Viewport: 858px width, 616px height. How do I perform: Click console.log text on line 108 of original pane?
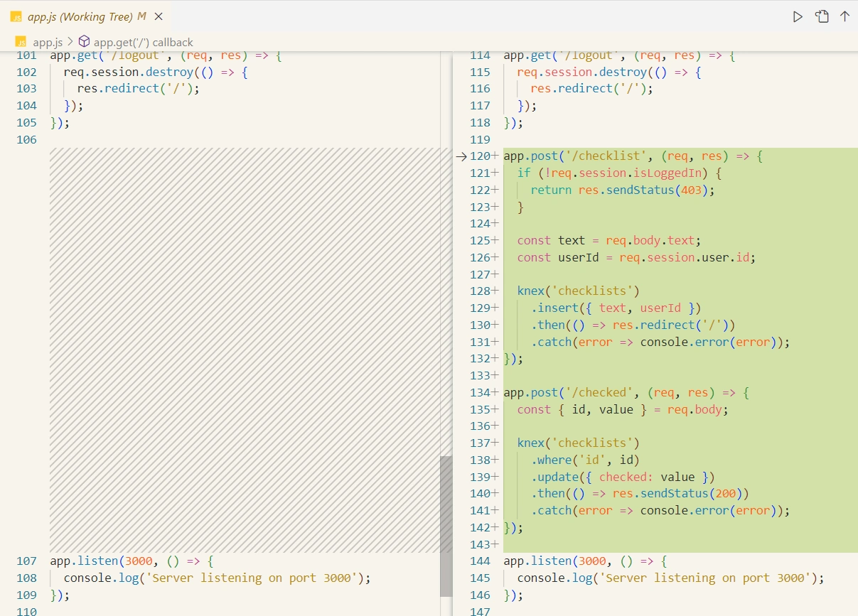coord(101,578)
